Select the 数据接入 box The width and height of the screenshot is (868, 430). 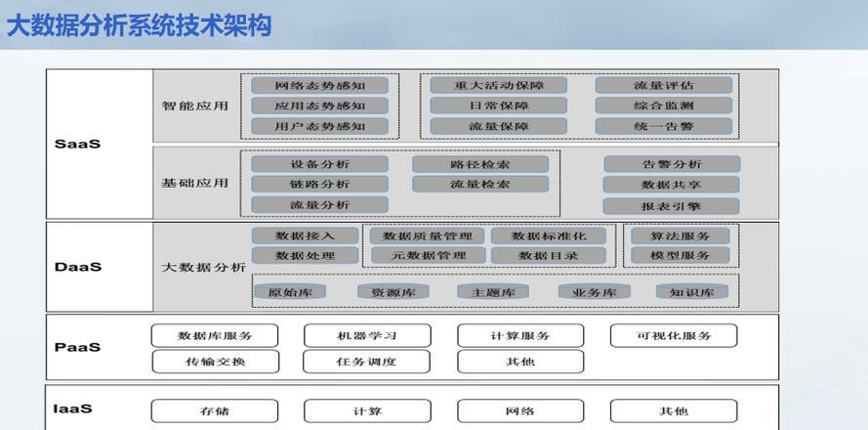point(305,236)
